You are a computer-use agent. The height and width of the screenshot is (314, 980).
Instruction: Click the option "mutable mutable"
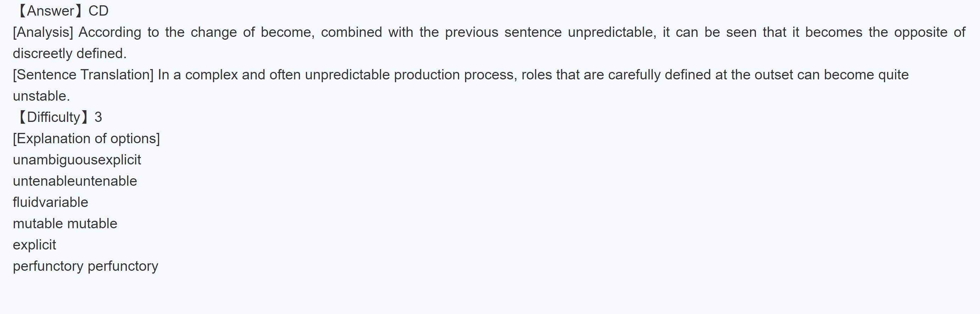[65, 224]
